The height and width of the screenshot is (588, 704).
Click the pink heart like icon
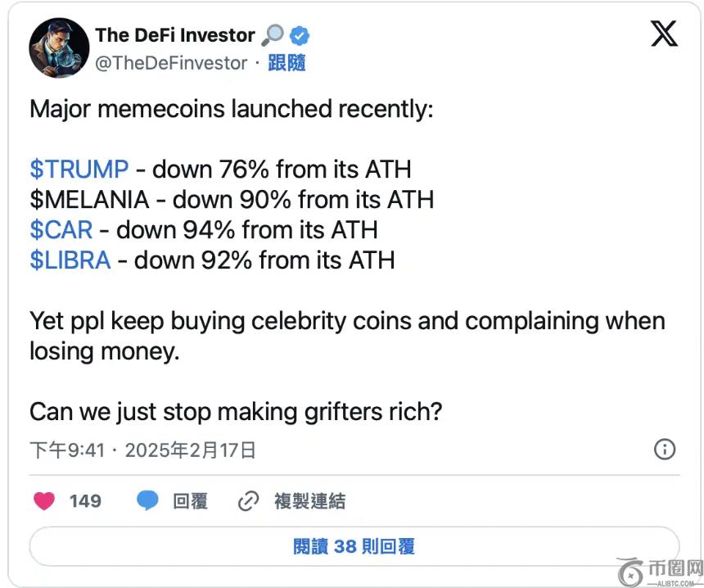pos(44,500)
